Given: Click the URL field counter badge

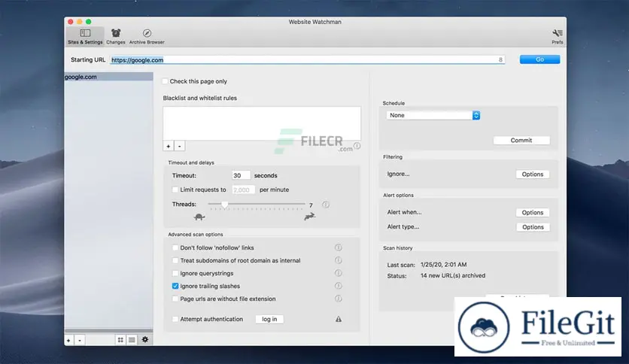Looking at the screenshot, I should 500,59.
